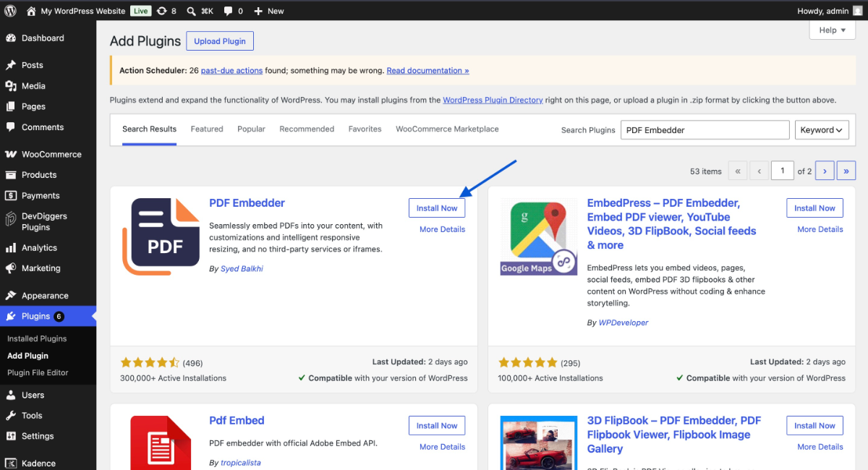Install the 3D FlipBook plugin
Screen dimensions: 868x470
point(814,426)
